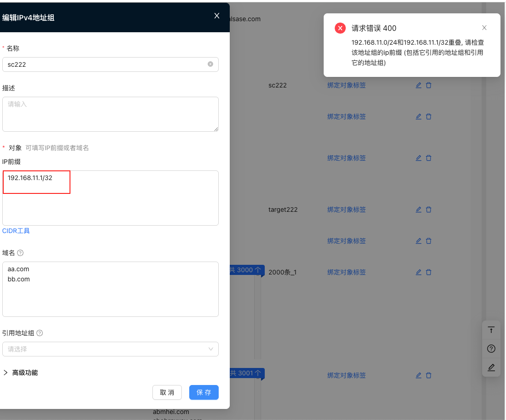Click the help icon beside 引用地址组 label

pyautogui.click(x=40, y=333)
